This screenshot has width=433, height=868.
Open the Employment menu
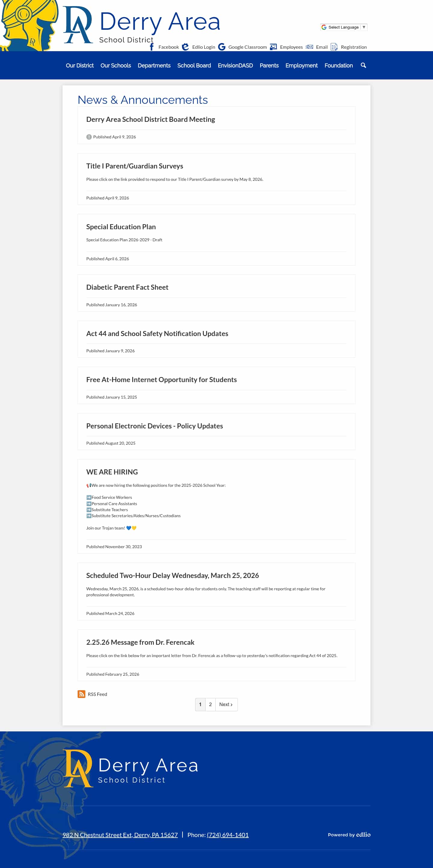point(301,65)
